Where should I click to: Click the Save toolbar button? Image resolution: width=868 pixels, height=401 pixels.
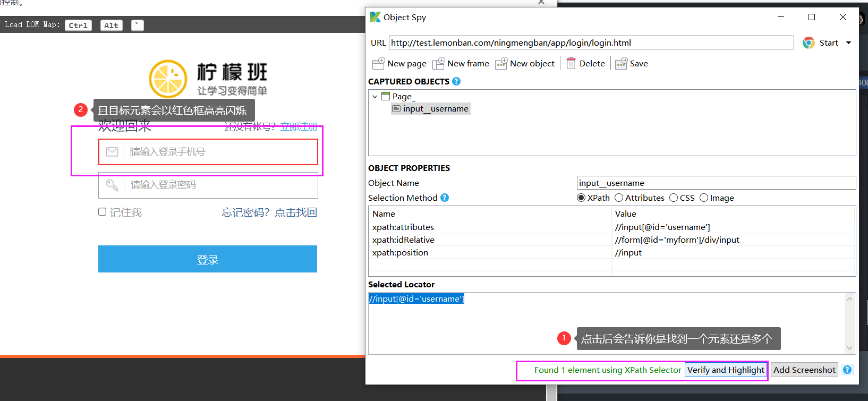point(632,64)
